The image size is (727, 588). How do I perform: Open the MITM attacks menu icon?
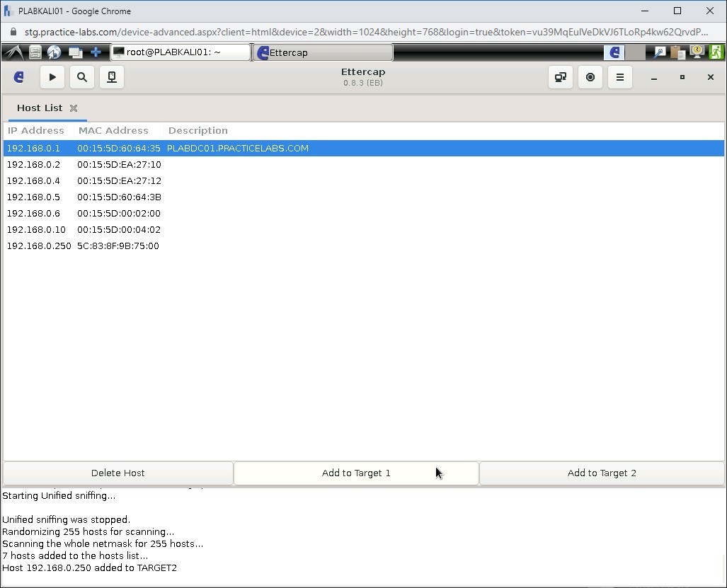561,77
